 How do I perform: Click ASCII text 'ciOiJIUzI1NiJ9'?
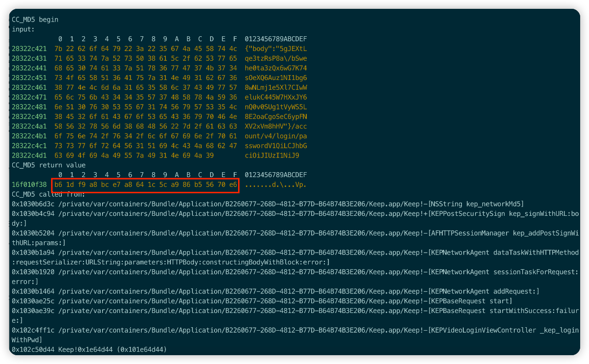272,156
